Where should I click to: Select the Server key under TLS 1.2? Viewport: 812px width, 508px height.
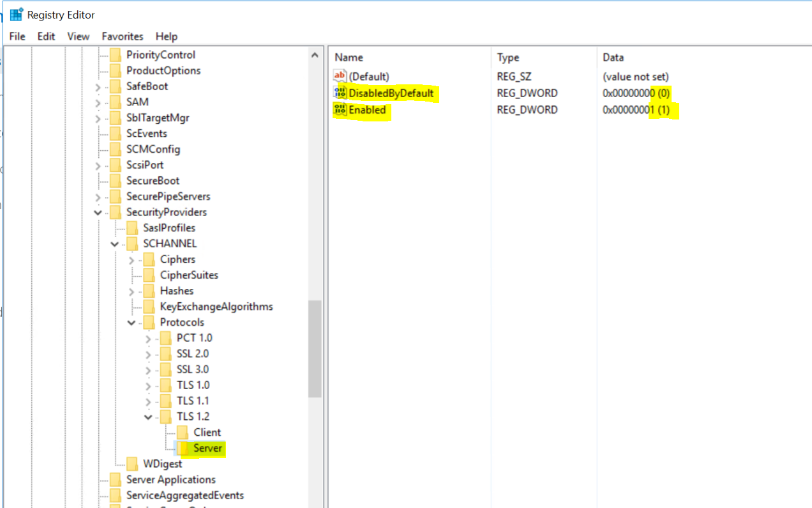coord(208,448)
